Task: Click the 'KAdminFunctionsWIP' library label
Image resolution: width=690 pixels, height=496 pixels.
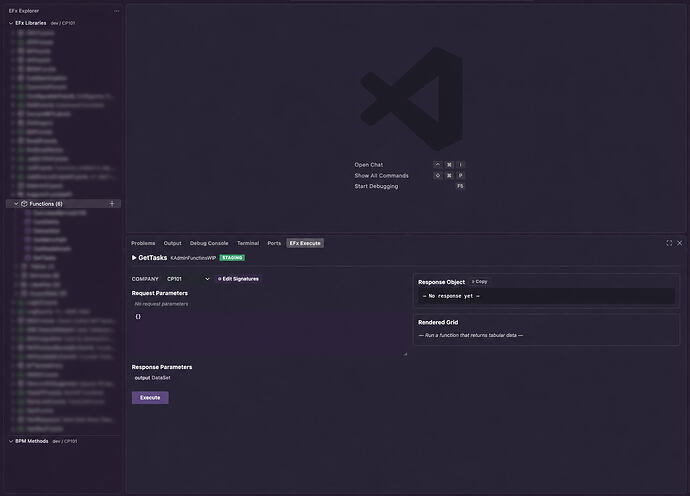Action: click(x=193, y=258)
